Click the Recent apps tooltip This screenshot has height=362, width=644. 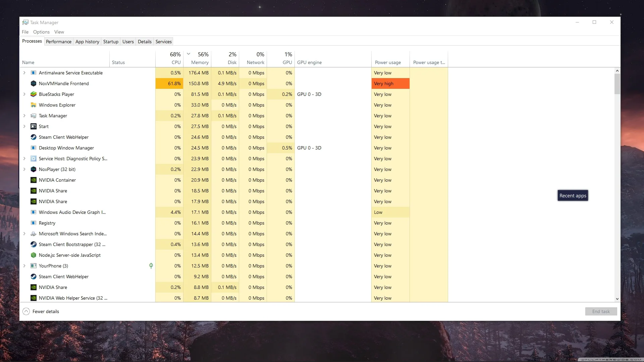click(573, 196)
